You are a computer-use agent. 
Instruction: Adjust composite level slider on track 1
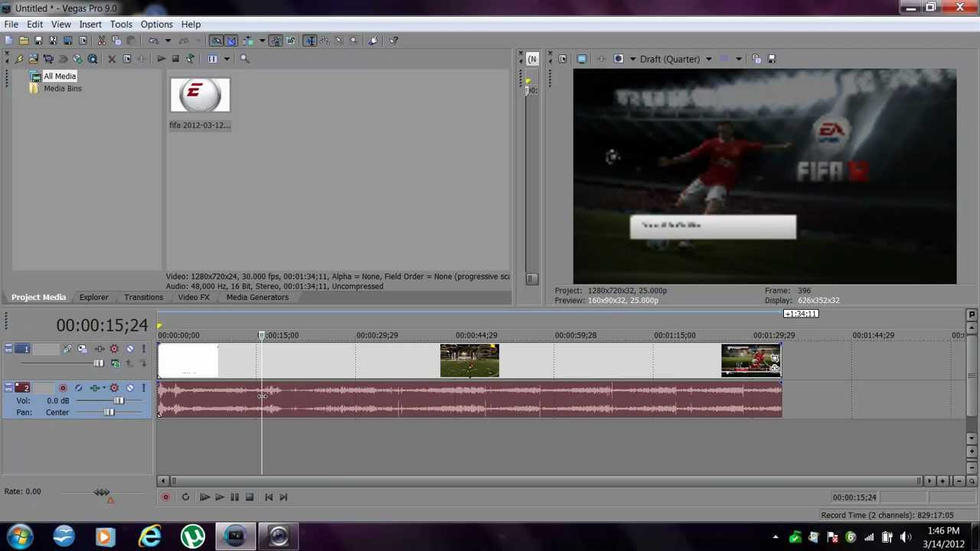click(99, 364)
